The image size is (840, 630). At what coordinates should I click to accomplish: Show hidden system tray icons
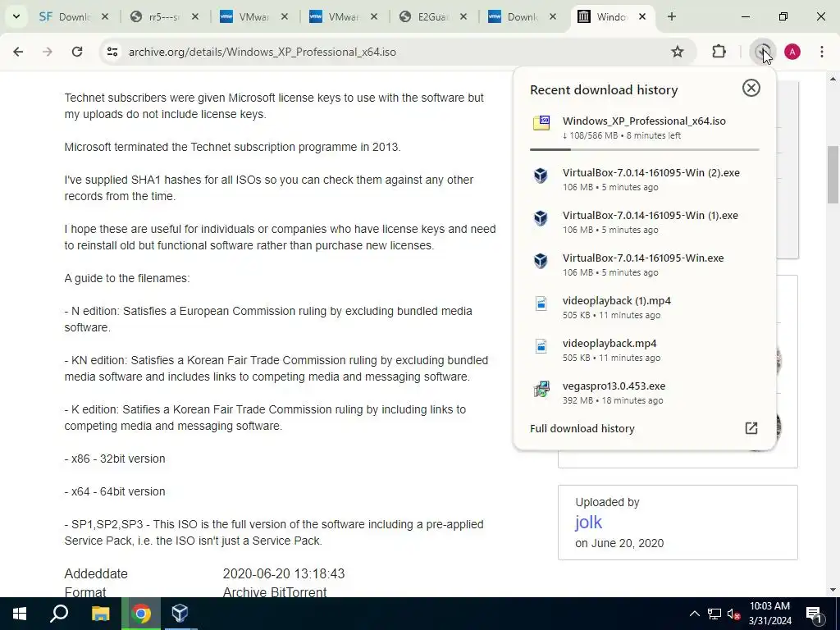coord(694,614)
